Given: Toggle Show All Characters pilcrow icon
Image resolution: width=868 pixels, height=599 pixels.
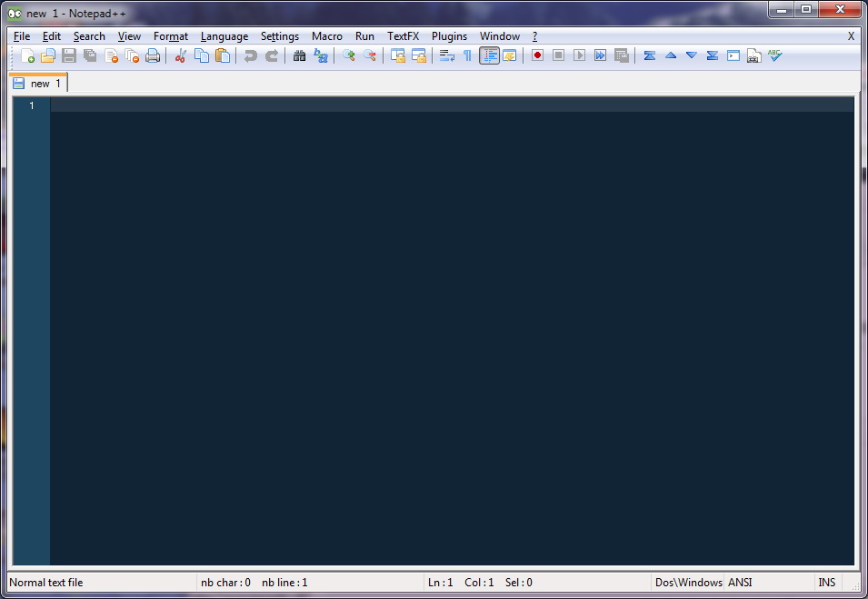Looking at the screenshot, I should tap(468, 55).
